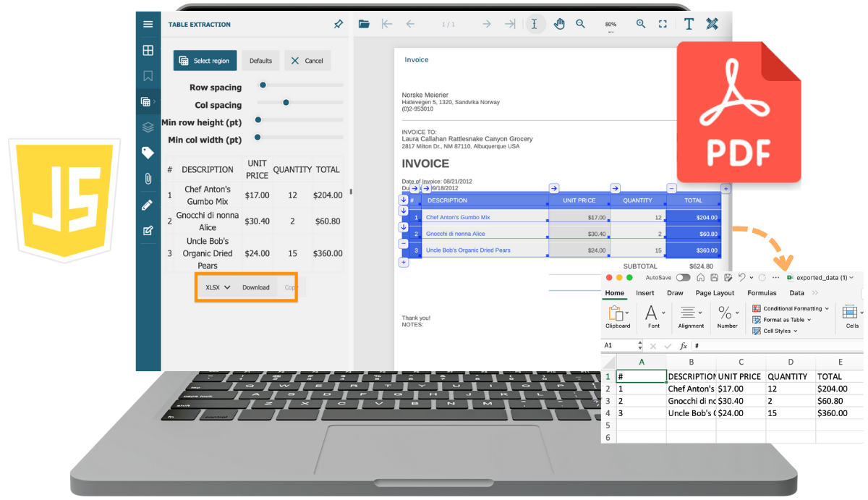Click the fx insert function icon
The height and width of the screenshot is (500, 868).
(684, 346)
